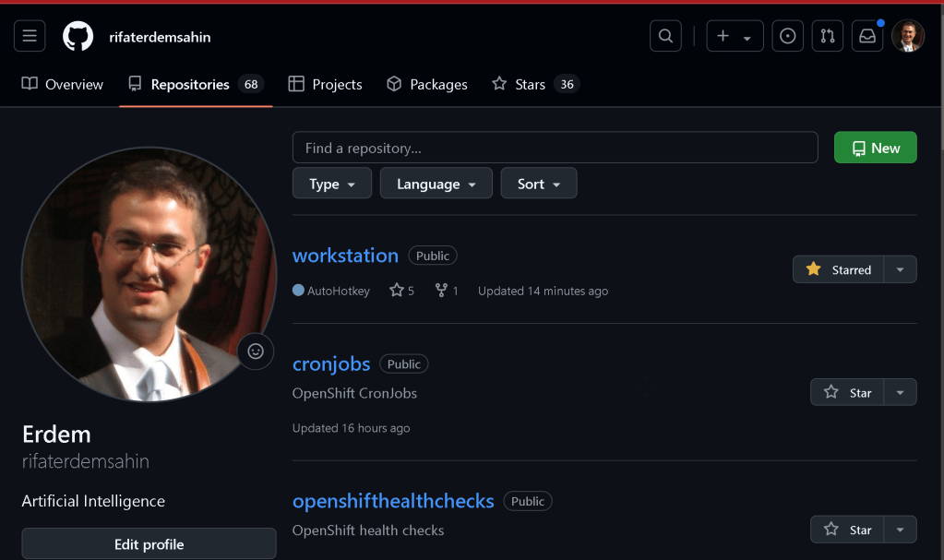Image resolution: width=944 pixels, height=560 pixels.
Task: Click the AutoHotkey language label
Action: click(331, 291)
